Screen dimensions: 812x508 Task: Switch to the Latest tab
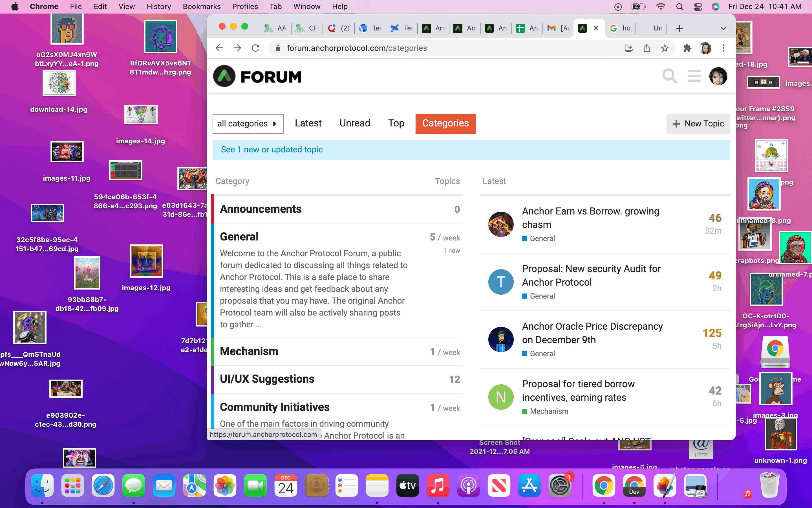click(x=308, y=123)
